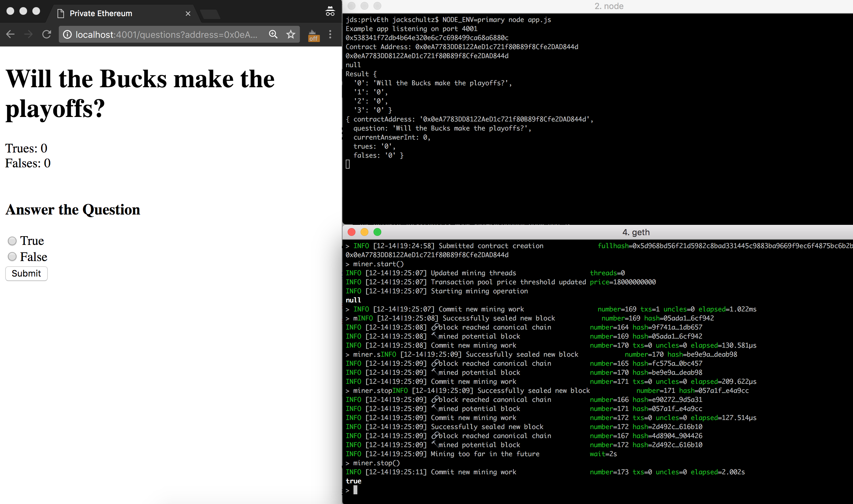Click the browser forward arrow

28,34
